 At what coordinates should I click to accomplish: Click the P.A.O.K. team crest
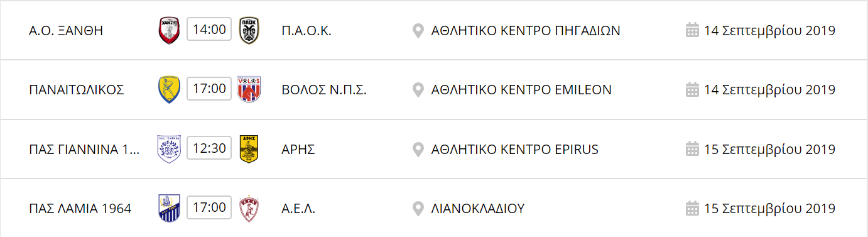(249, 30)
